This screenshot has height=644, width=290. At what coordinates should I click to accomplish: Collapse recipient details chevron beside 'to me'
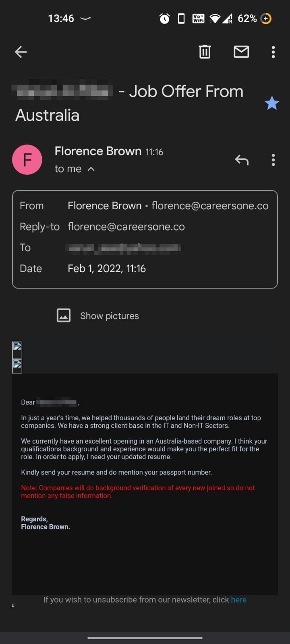(91, 169)
